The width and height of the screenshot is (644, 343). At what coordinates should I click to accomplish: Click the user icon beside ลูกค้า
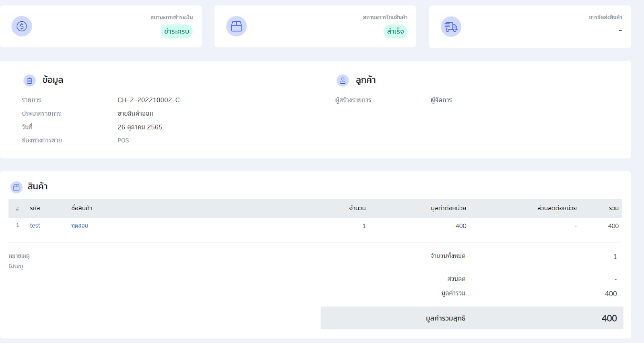click(x=343, y=80)
